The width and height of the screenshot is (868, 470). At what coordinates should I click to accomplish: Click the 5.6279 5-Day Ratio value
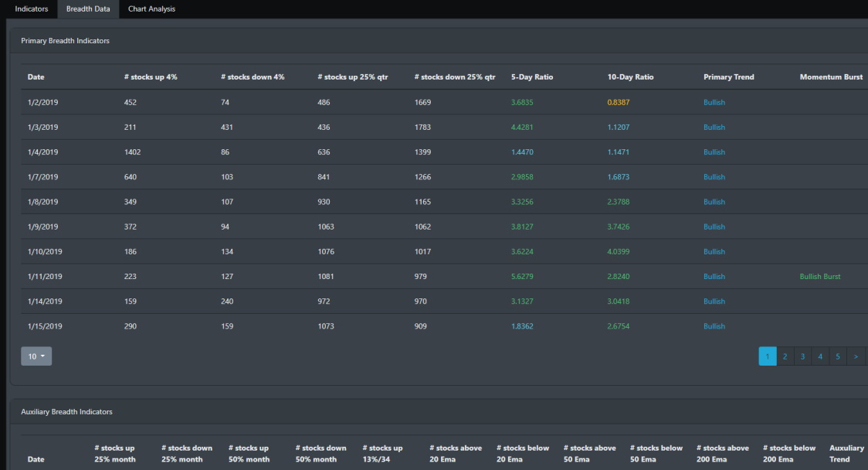522,277
